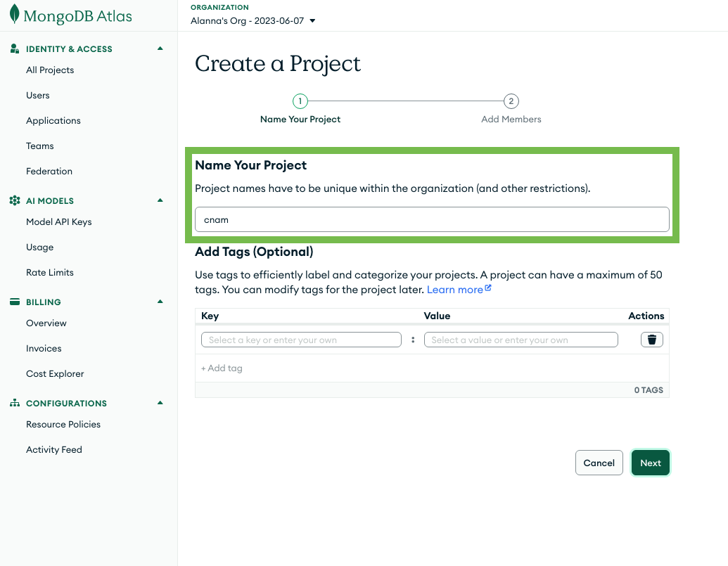This screenshot has height=566, width=728.
Task: Open the tag Key combo box
Action: [301, 340]
